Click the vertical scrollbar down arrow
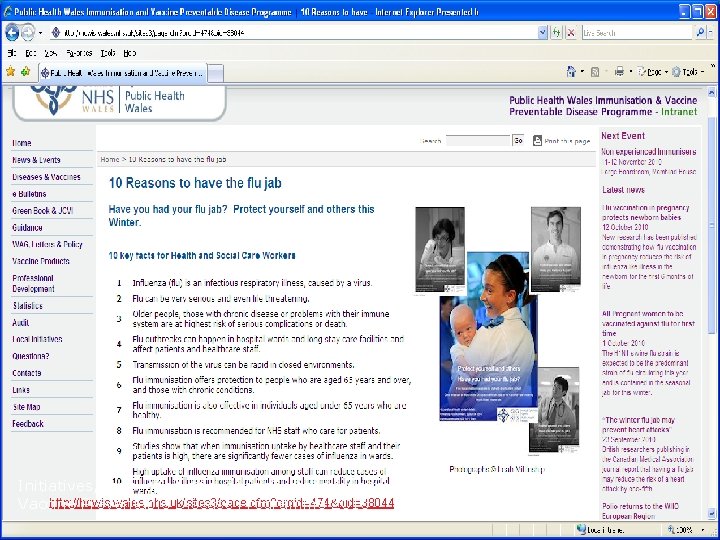The height and width of the screenshot is (540, 720). pyautogui.click(x=712, y=512)
